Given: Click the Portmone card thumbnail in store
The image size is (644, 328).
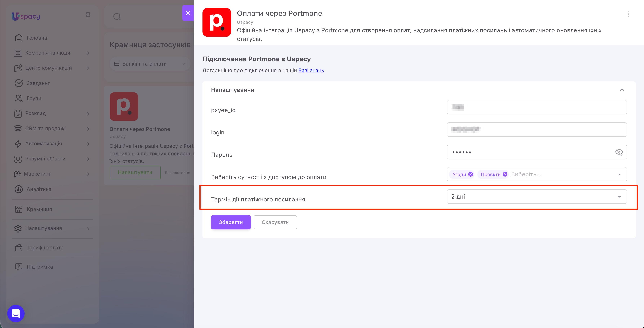Looking at the screenshot, I should 124,106.
